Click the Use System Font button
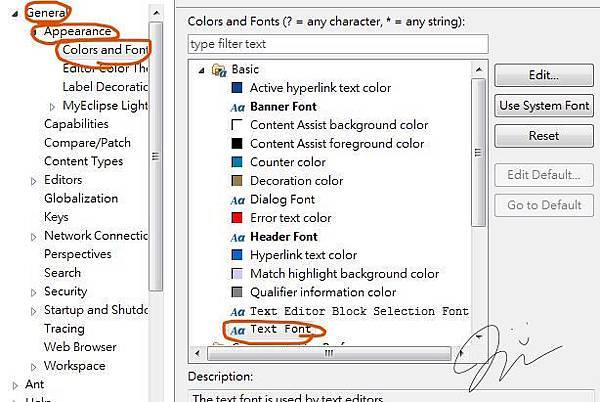Screen dimensions: 600x402 (543, 106)
